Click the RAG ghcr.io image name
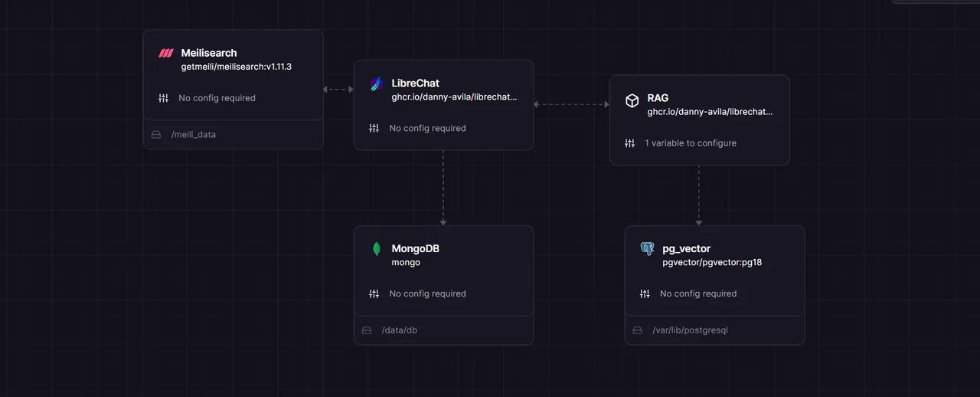The height and width of the screenshot is (397, 980). coord(710,112)
